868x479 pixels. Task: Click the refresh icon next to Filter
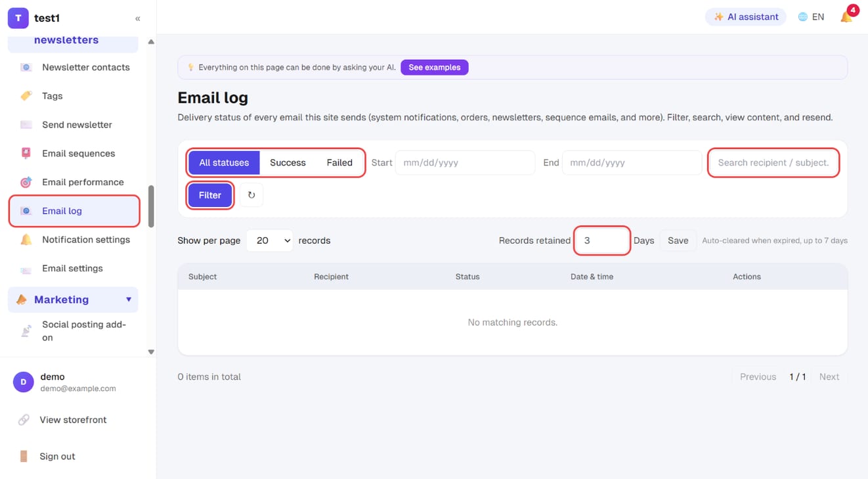[251, 195]
